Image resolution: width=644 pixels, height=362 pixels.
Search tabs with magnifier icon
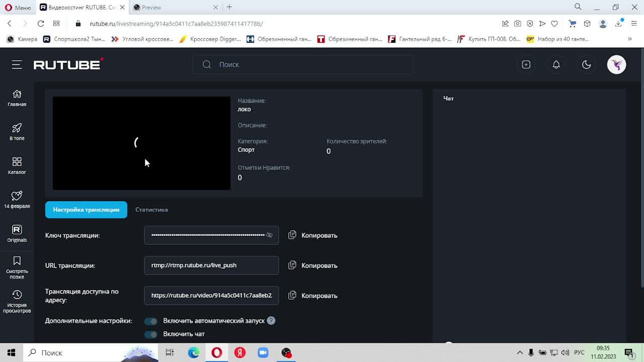point(578,7)
